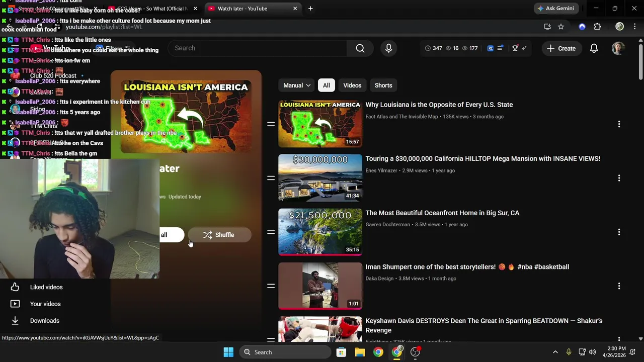Click the Create button

point(561,48)
